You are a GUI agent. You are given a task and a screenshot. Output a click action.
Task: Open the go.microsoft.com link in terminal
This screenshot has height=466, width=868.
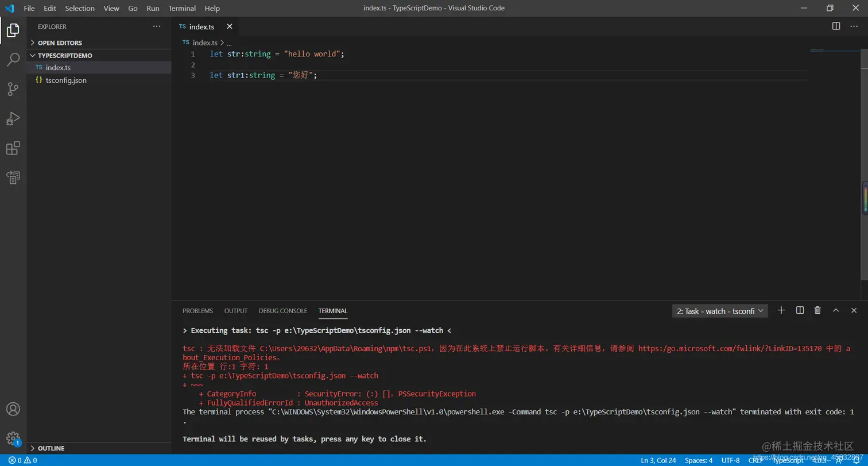tap(730, 348)
